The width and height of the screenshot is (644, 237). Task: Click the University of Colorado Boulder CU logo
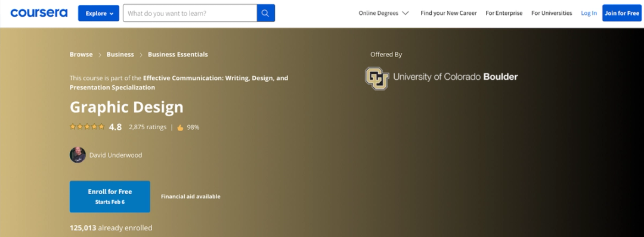point(377,78)
